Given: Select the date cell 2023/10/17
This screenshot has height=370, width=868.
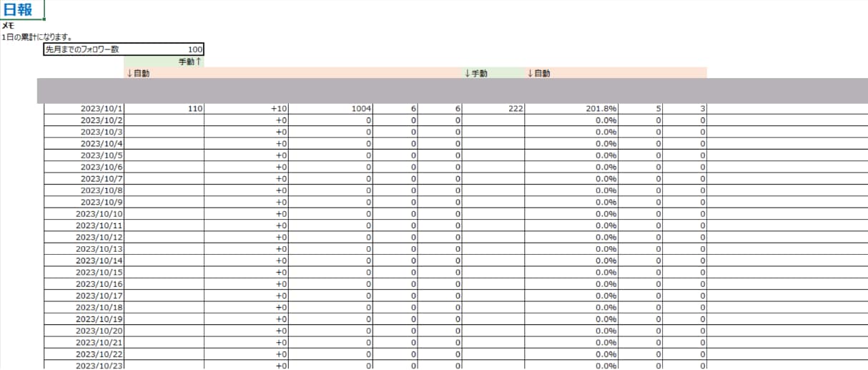Looking at the screenshot, I should click(x=84, y=296).
